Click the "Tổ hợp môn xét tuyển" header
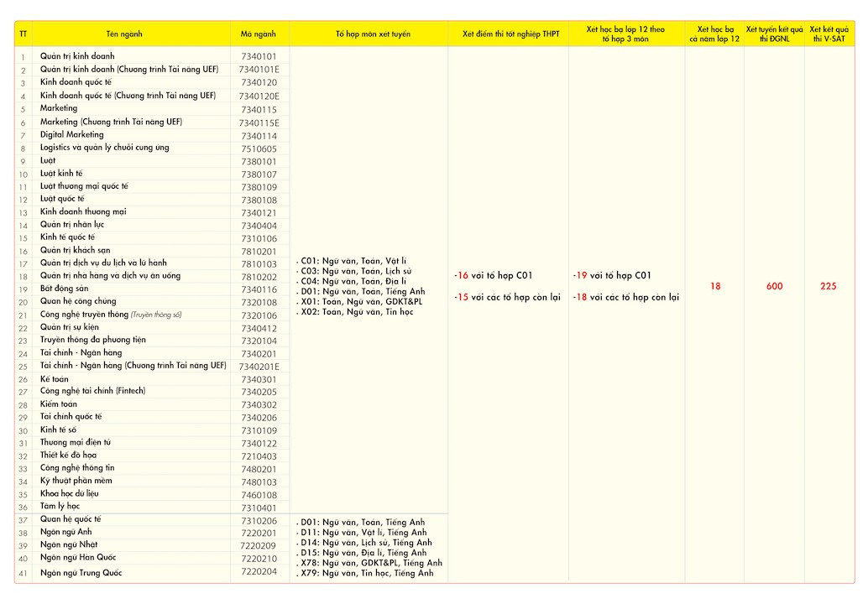The image size is (868, 604). click(368, 34)
